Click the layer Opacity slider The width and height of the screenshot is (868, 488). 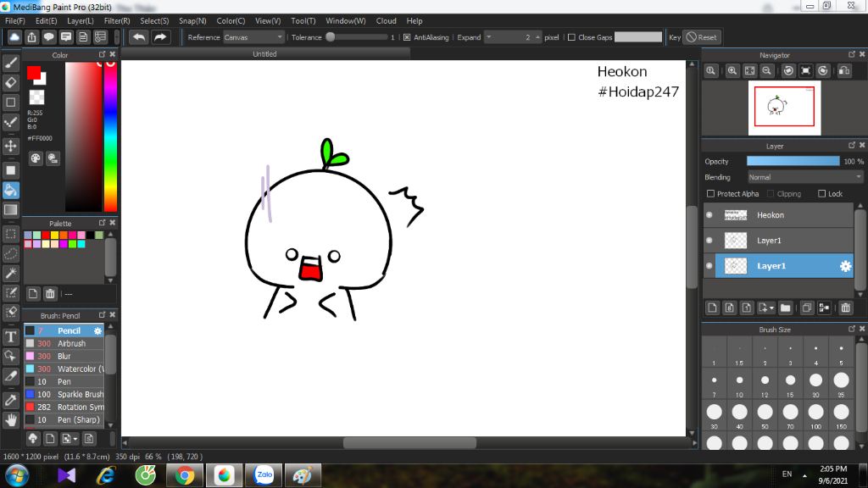pyautogui.click(x=793, y=161)
